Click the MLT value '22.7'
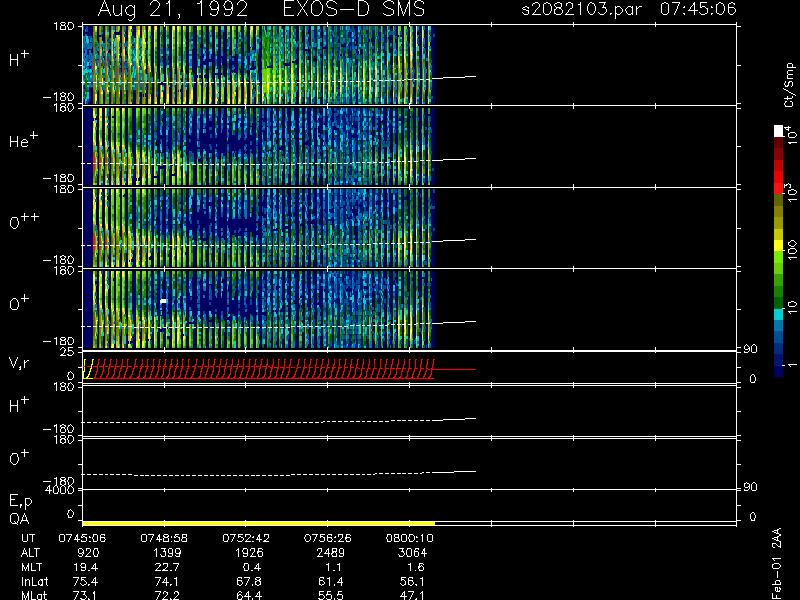Screen dimensions: 800x600 pyautogui.click(x=168, y=567)
